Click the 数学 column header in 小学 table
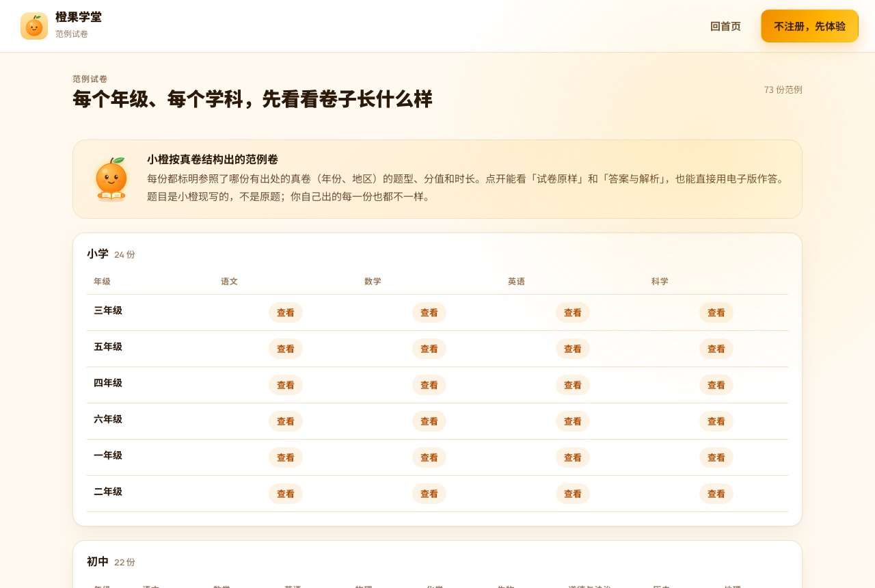The height and width of the screenshot is (588, 875). tap(373, 282)
